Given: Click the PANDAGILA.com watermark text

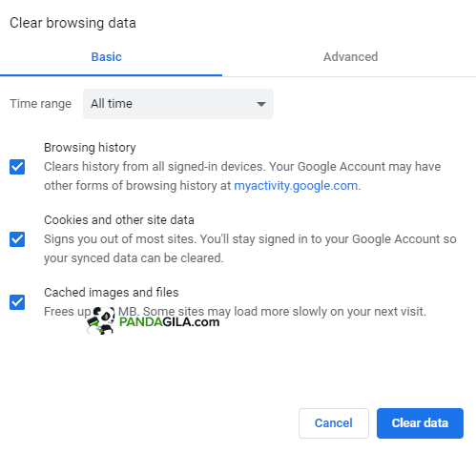Looking at the screenshot, I should click(169, 322).
